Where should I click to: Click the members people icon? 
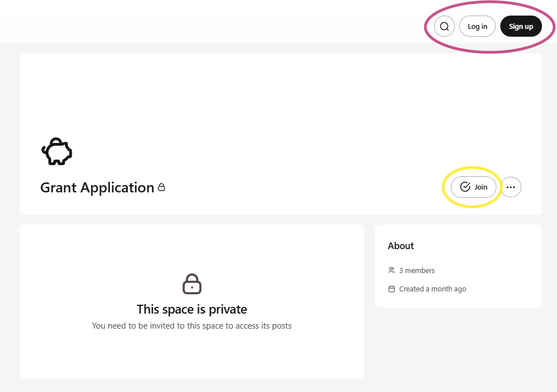[391, 270]
